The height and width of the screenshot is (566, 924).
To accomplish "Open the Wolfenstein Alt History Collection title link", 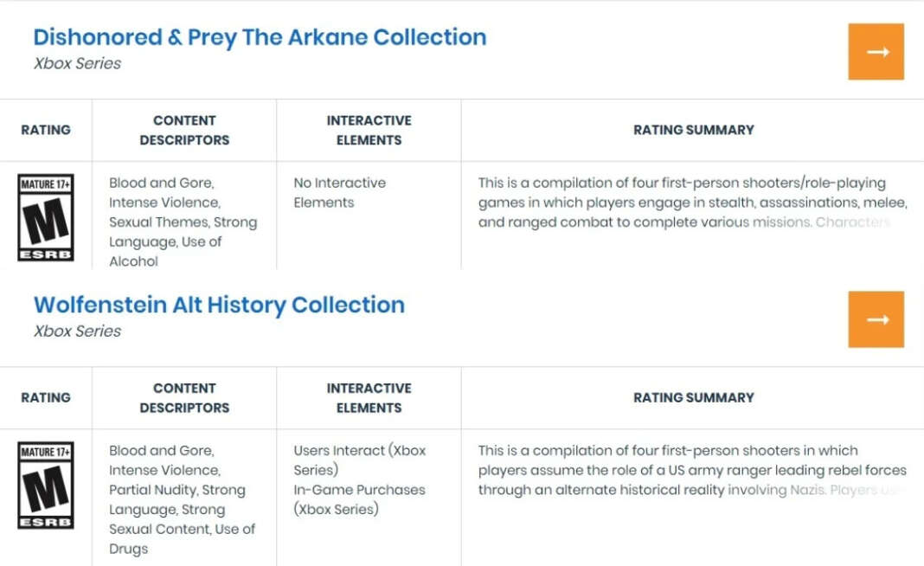I will coord(219,305).
